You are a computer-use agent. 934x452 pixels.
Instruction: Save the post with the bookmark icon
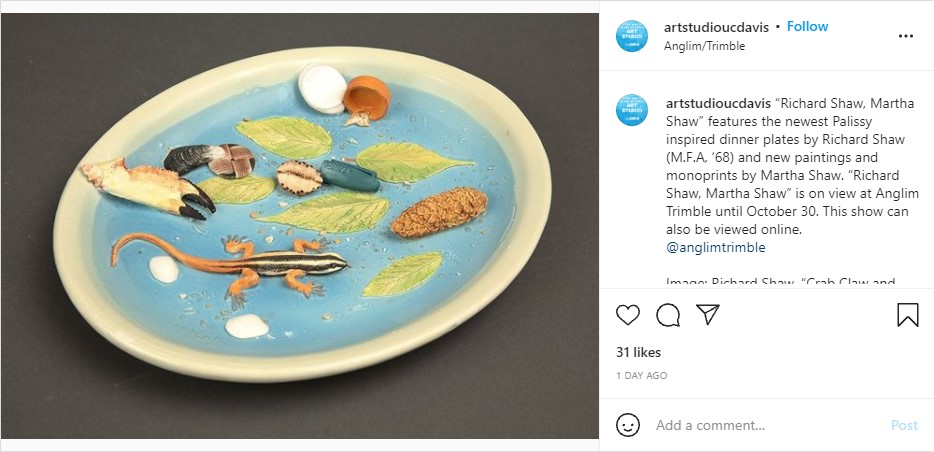(x=907, y=316)
